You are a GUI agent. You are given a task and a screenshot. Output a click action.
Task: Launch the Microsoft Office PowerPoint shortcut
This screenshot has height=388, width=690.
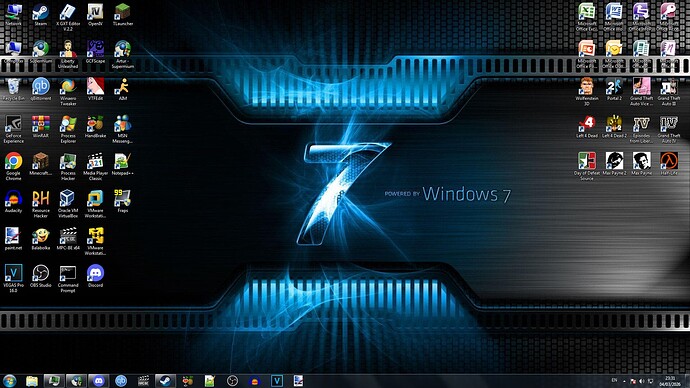point(587,55)
